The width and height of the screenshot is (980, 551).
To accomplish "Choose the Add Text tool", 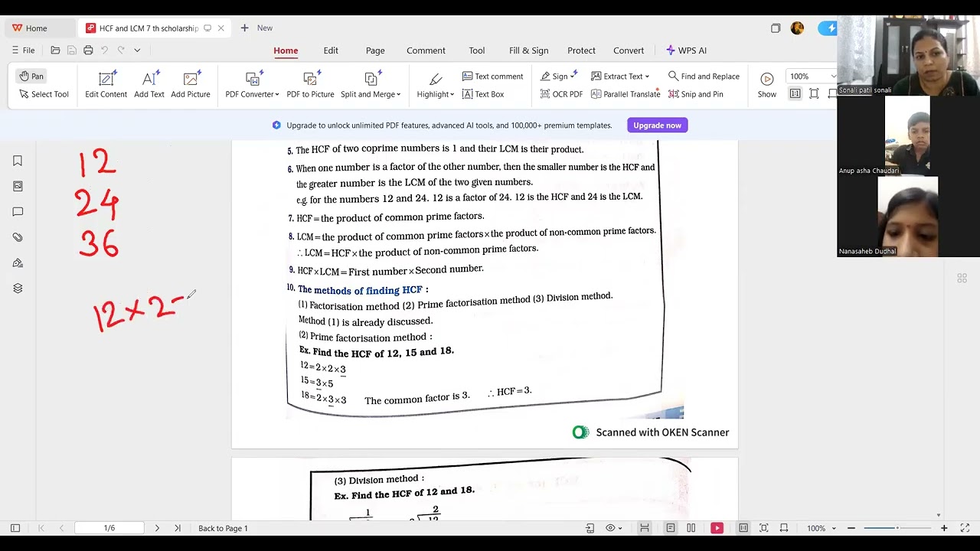I will tap(149, 84).
